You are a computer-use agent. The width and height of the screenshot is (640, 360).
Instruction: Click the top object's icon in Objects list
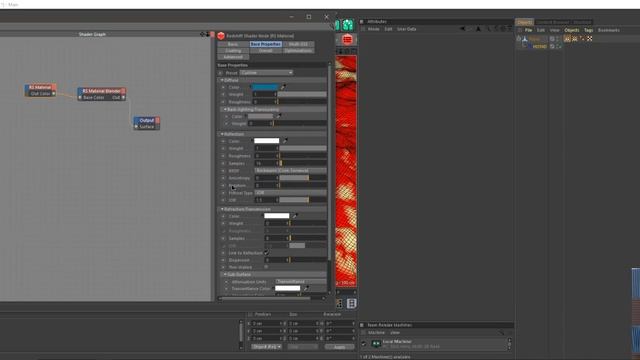coord(525,39)
